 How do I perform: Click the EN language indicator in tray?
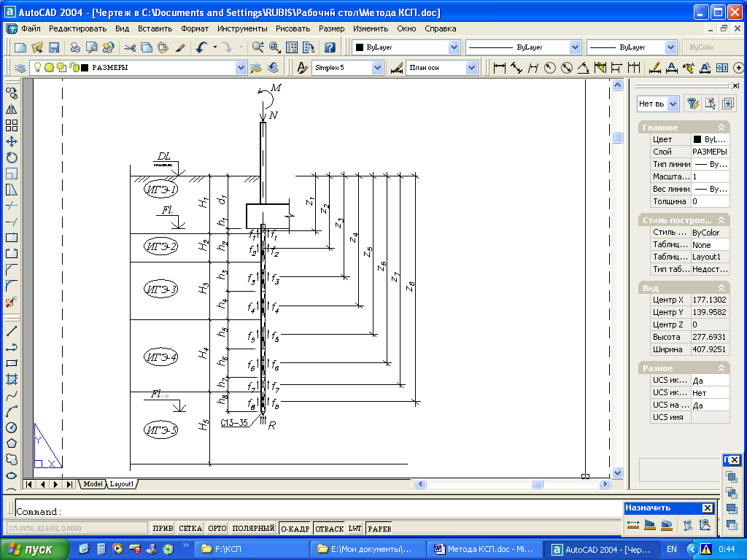(672, 549)
